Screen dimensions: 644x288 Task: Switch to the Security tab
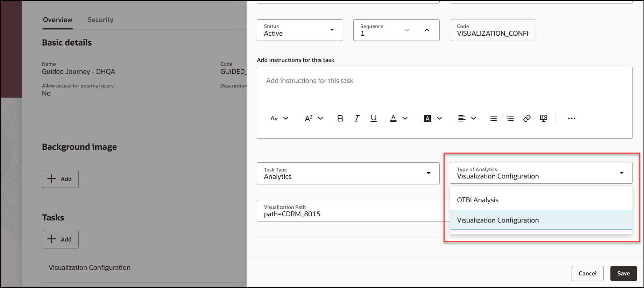(100, 20)
